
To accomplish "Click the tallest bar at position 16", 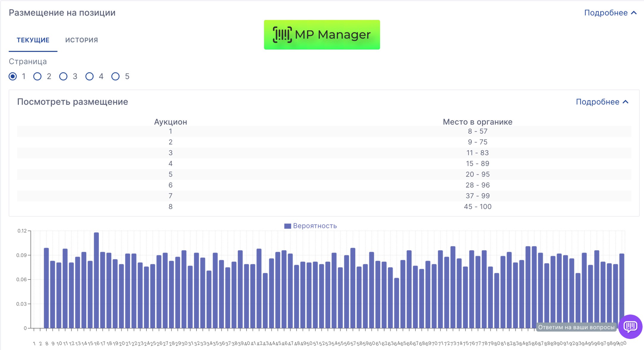I will click(96, 280).
